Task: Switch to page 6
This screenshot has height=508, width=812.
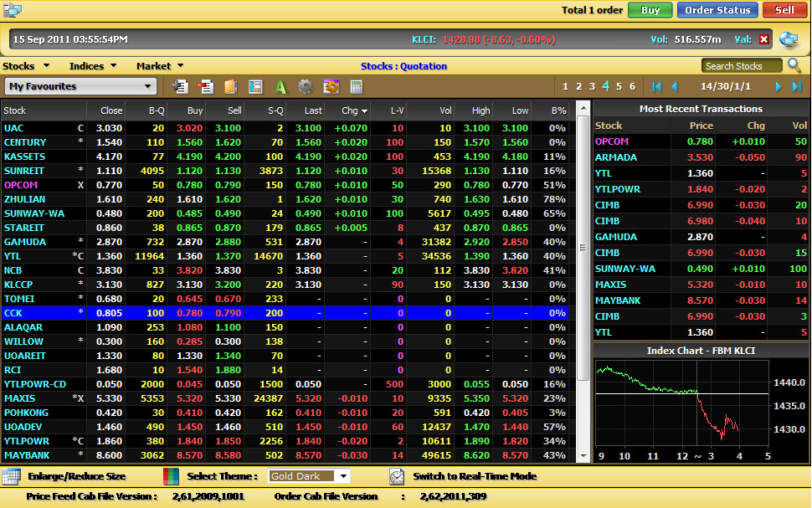Action: (x=632, y=86)
